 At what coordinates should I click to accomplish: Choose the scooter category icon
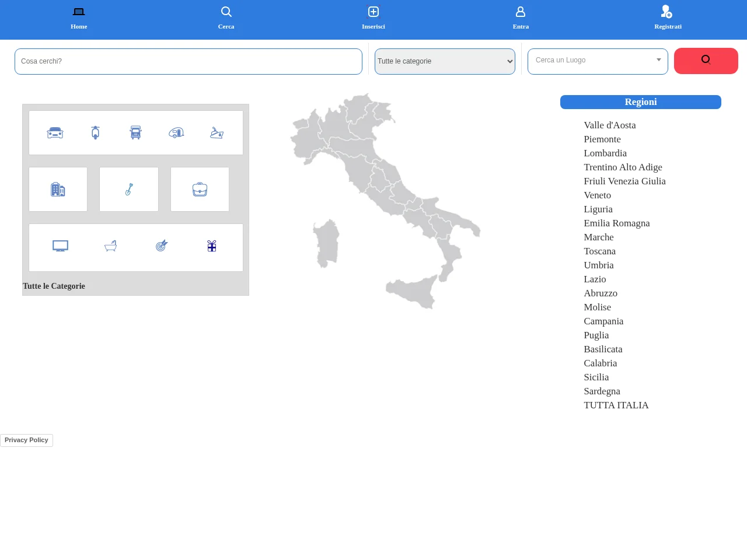[x=96, y=133]
